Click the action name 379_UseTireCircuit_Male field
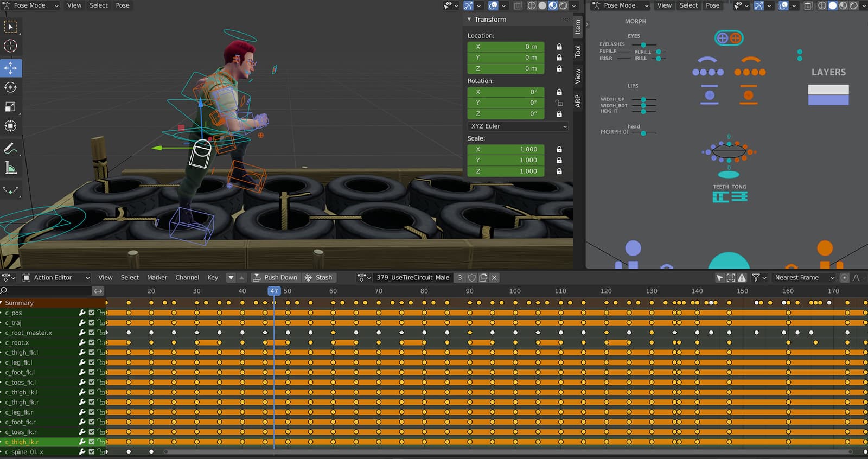The image size is (868, 459). point(413,277)
